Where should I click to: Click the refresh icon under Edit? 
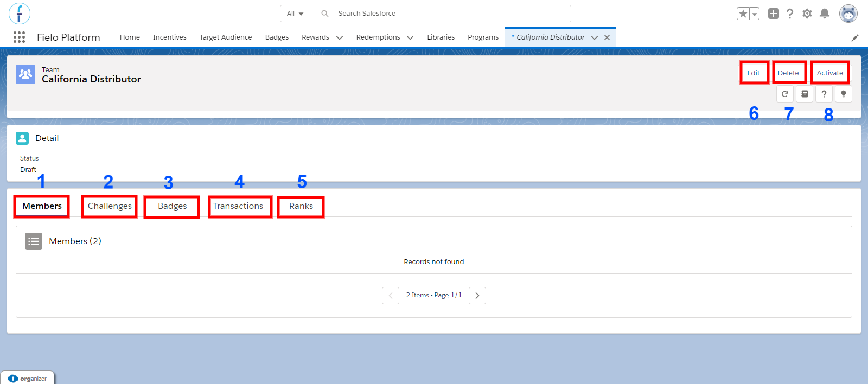(785, 94)
